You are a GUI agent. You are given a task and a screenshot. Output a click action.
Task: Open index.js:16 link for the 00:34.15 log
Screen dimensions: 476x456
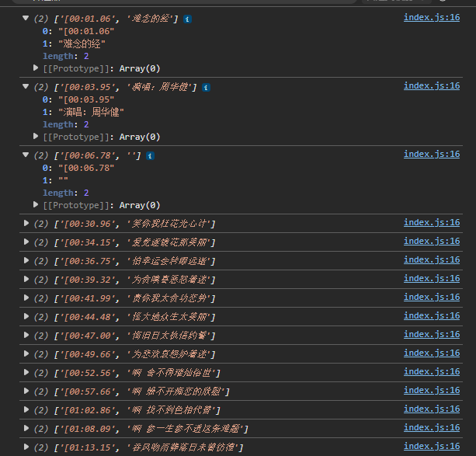(432, 242)
